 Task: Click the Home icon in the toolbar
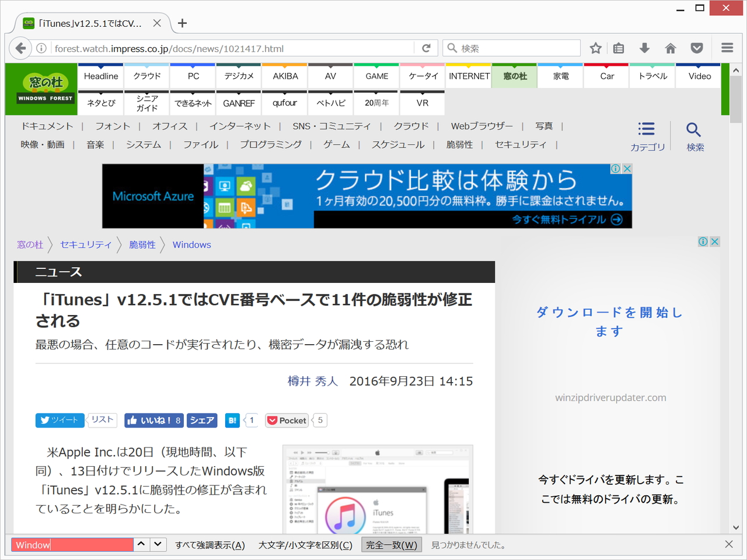(671, 48)
